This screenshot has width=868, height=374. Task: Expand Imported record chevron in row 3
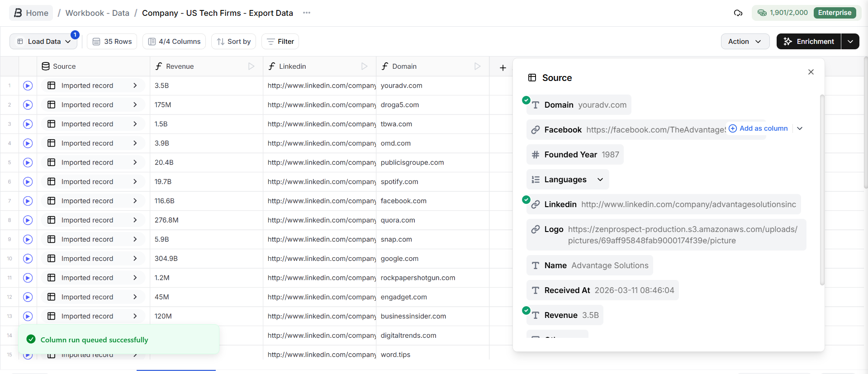(135, 124)
